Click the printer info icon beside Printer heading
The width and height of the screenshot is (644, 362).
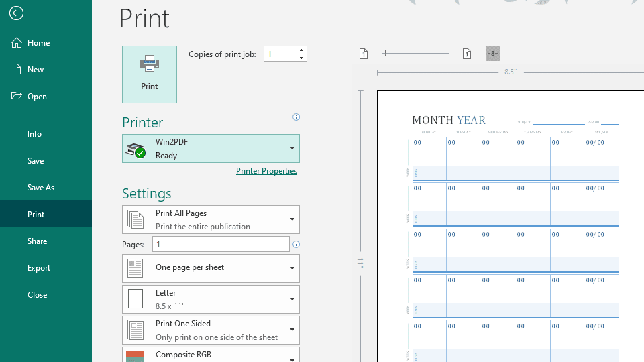tap(296, 117)
